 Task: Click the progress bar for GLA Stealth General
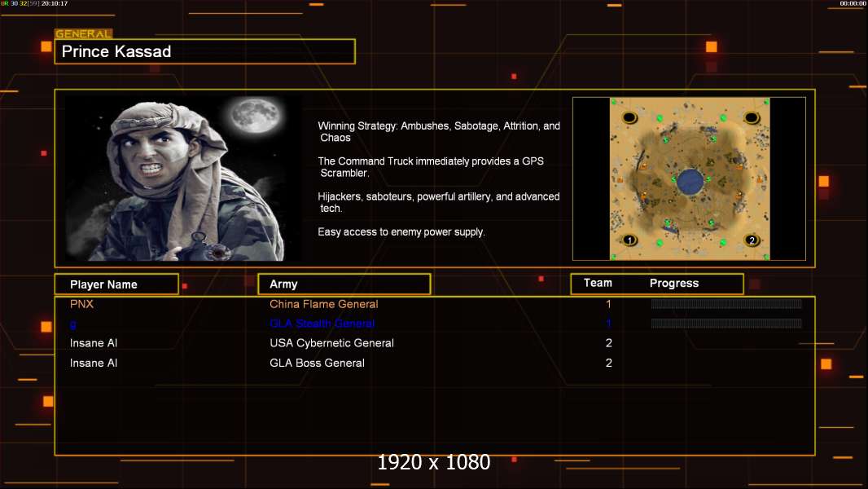click(726, 324)
